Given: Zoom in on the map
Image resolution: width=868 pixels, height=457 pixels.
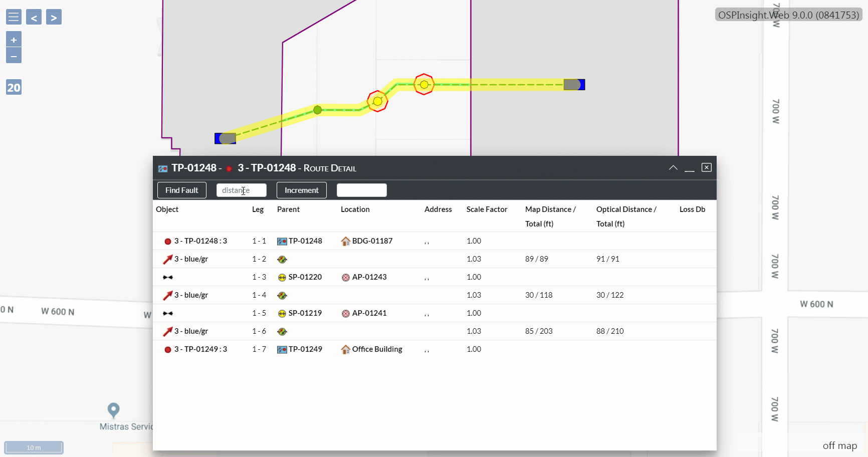Looking at the screenshot, I should (x=14, y=40).
